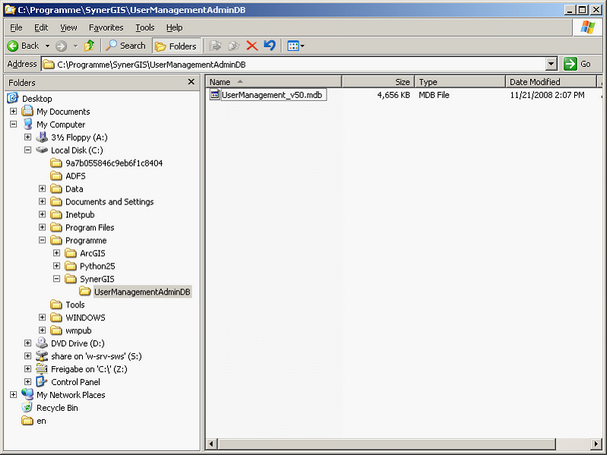This screenshot has height=455, width=607.
Task: Expand the 3½ Floppy (A:) node
Action: (x=28, y=137)
